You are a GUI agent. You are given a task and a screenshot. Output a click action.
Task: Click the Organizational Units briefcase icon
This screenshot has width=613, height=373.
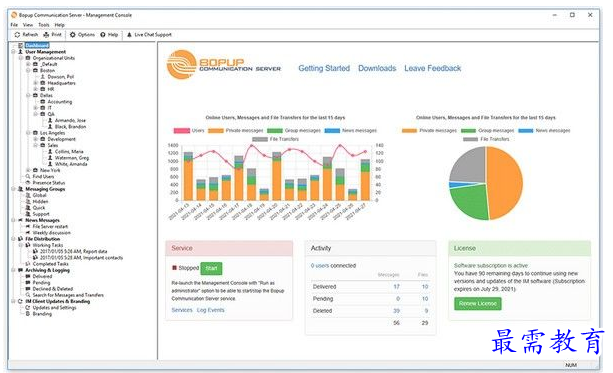28,58
